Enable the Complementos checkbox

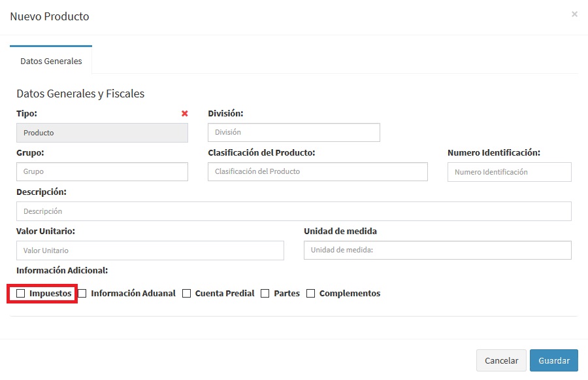click(311, 294)
